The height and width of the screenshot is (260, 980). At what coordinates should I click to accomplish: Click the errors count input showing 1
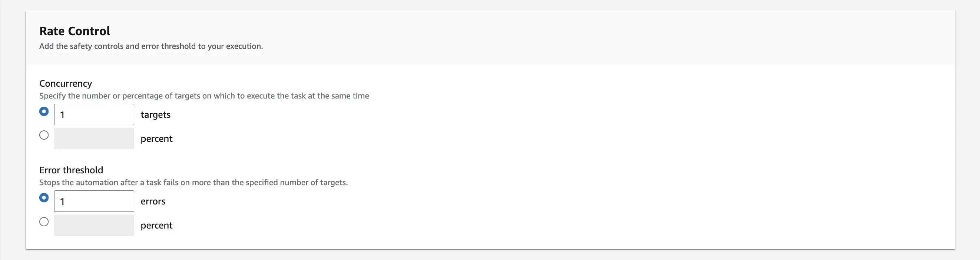click(x=93, y=201)
